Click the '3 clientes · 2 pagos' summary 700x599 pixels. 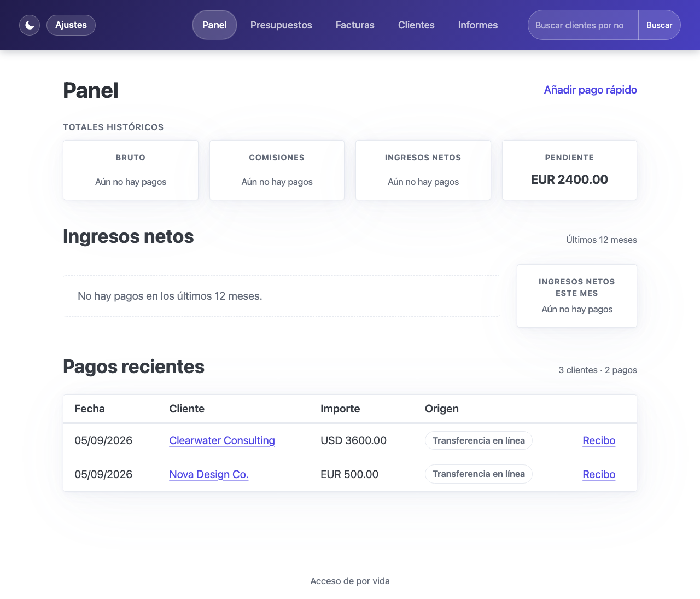(x=598, y=370)
